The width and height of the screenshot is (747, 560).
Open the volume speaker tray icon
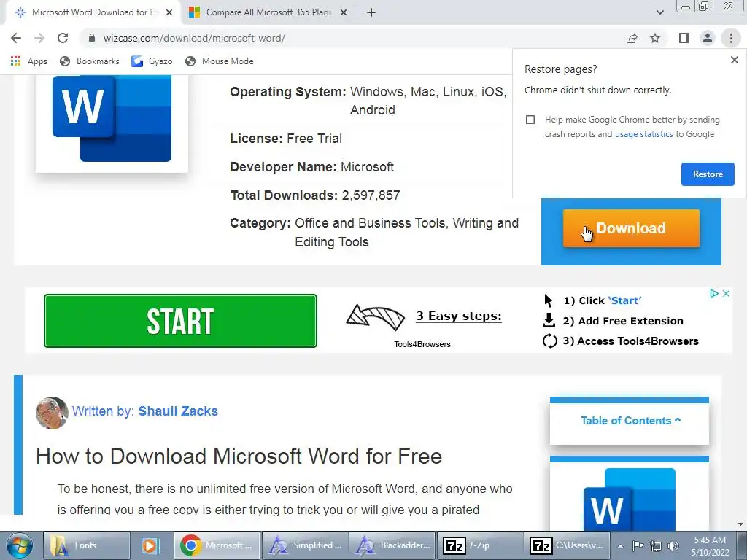673,546
